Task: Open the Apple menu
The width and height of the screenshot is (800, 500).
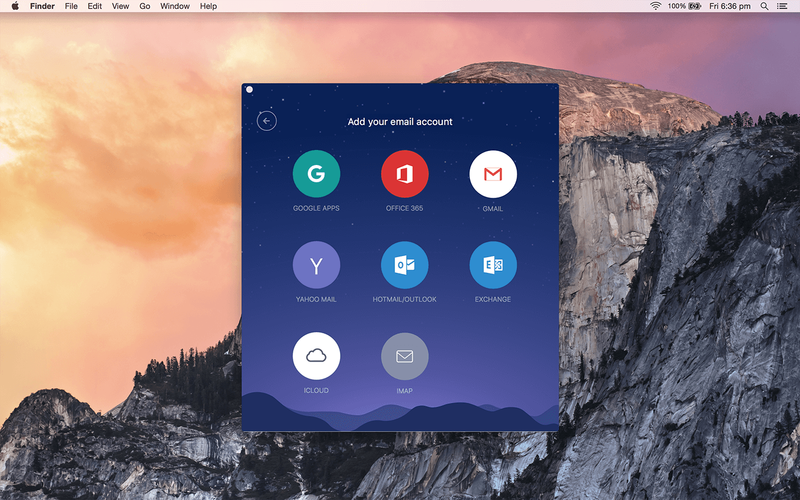Action: pos(15,6)
